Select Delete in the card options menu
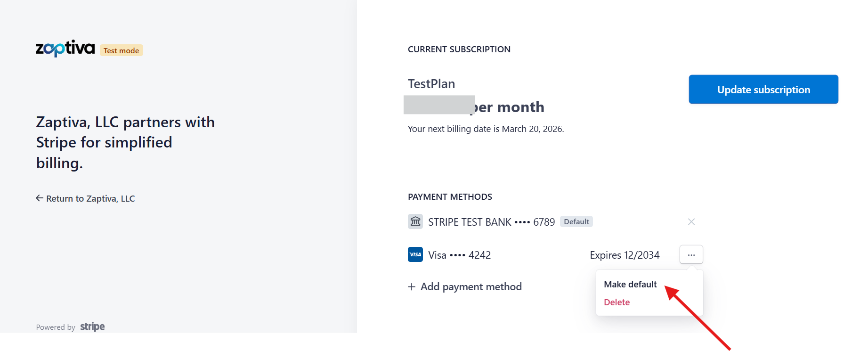This screenshot has width=868, height=351. 617,302
